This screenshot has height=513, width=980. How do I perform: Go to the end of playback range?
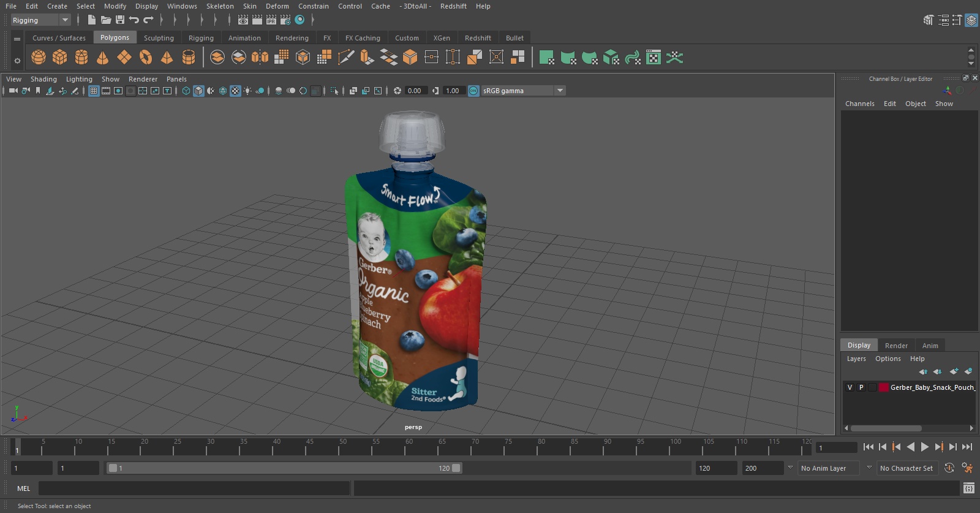[967, 447]
